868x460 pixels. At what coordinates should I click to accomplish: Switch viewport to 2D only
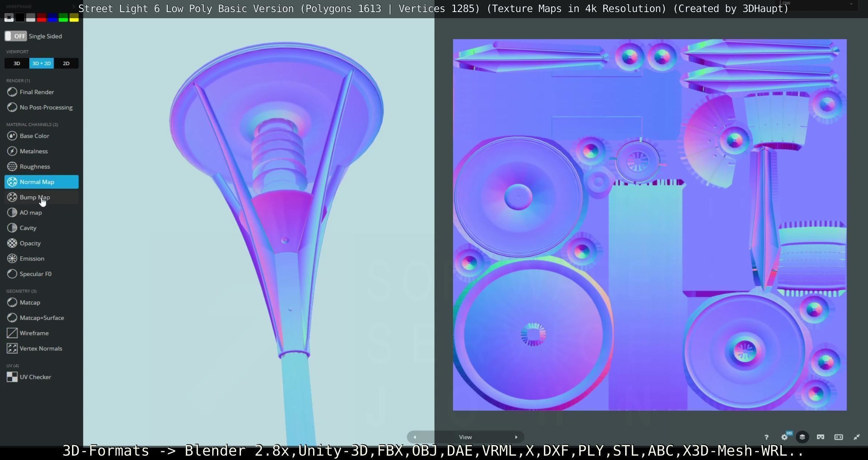(x=66, y=63)
